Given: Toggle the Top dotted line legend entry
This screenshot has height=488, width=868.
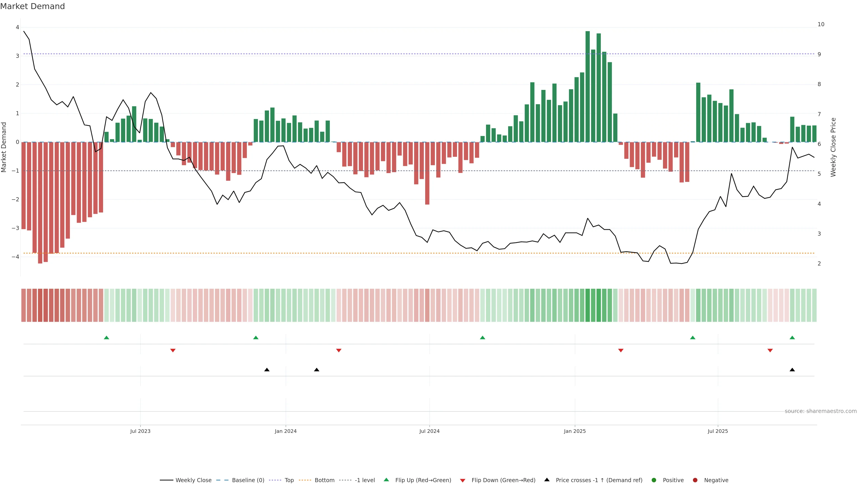Looking at the screenshot, I should pos(289,480).
